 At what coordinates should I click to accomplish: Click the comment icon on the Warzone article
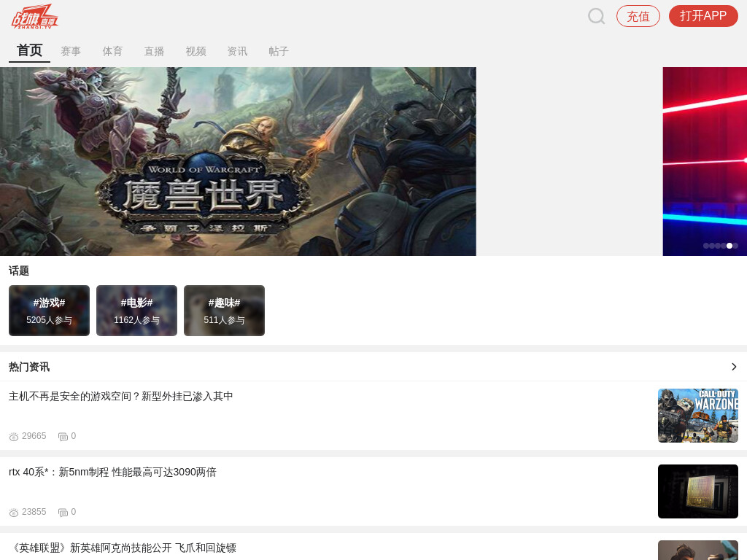[x=63, y=437]
